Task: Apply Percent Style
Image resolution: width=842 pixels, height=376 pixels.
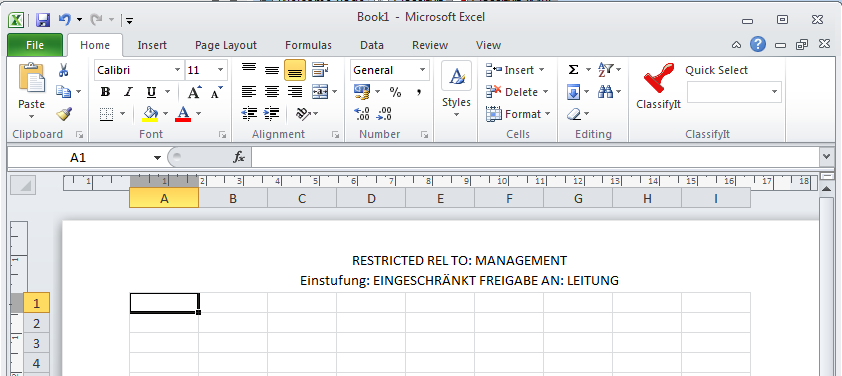Action: coord(396,92)
